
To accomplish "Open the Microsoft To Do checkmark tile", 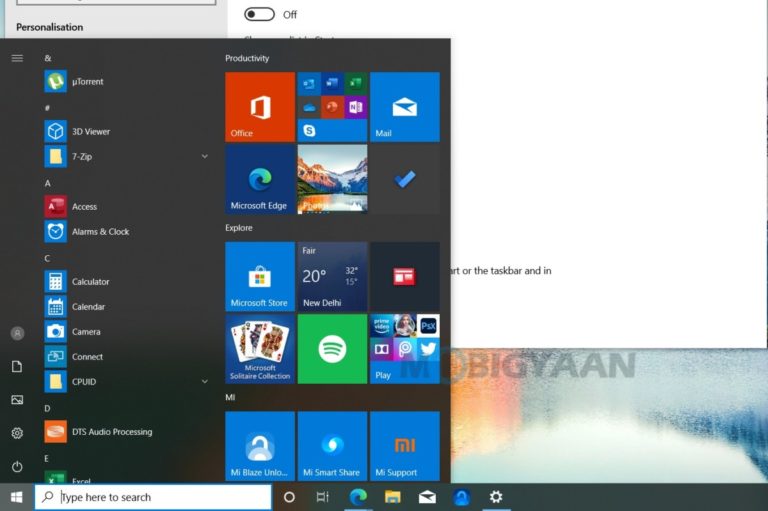I will tap(405, 179).
